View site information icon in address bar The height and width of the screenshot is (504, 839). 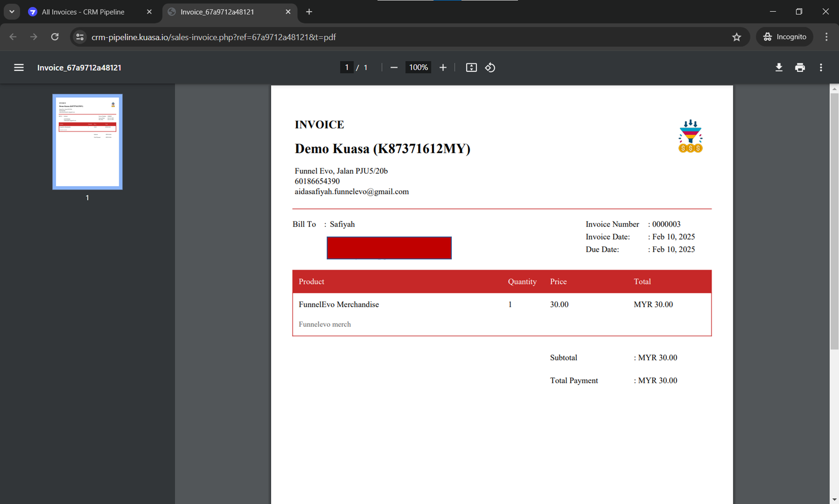80,37
